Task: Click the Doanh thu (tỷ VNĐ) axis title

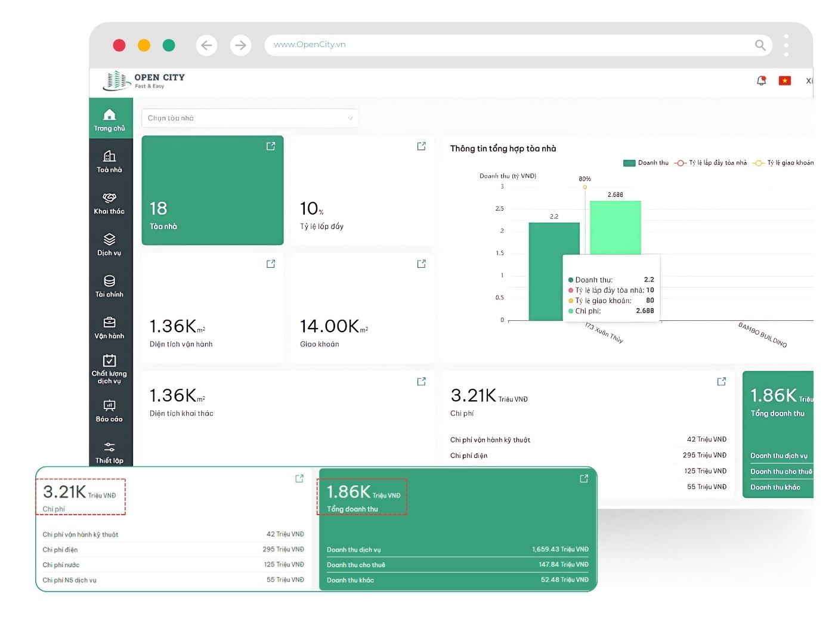Action: click(508, 176)
